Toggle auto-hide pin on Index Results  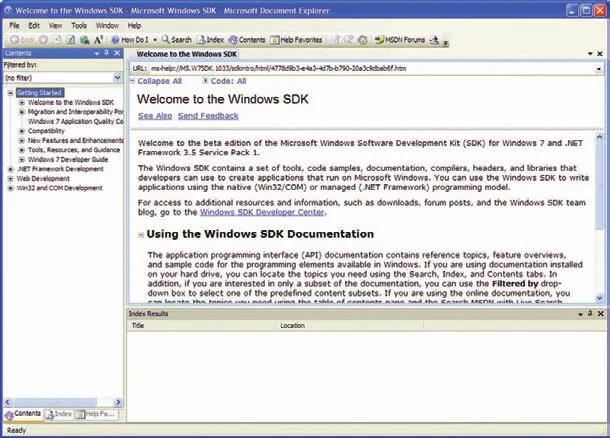point(590,313)
